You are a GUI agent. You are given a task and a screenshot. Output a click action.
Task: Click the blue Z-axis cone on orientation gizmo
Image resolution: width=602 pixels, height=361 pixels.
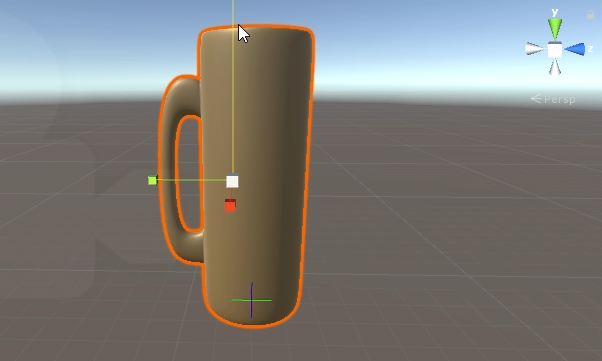pyautogui.click(x=575, y=49)
